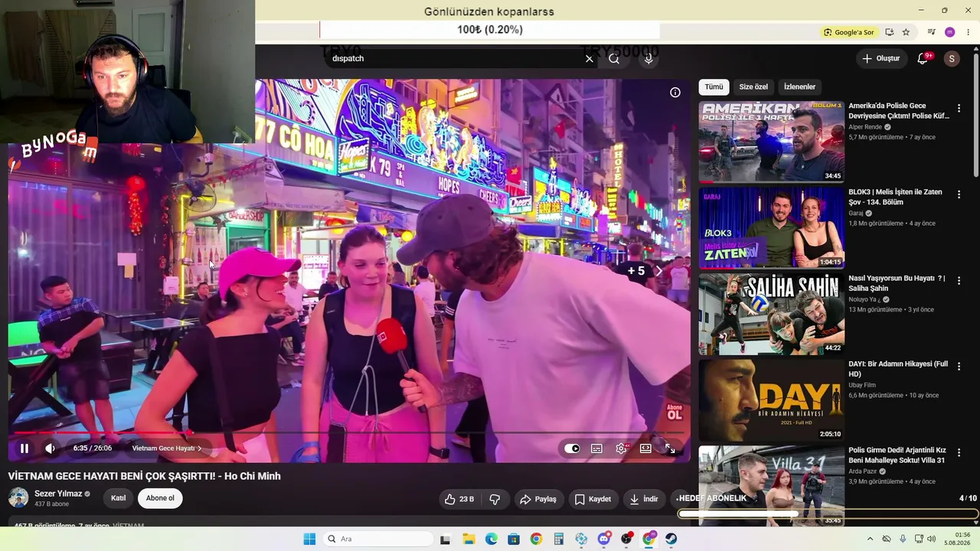Click the Oluştur create button
This screenshot has width=980, height=551.
click(881, 58)
